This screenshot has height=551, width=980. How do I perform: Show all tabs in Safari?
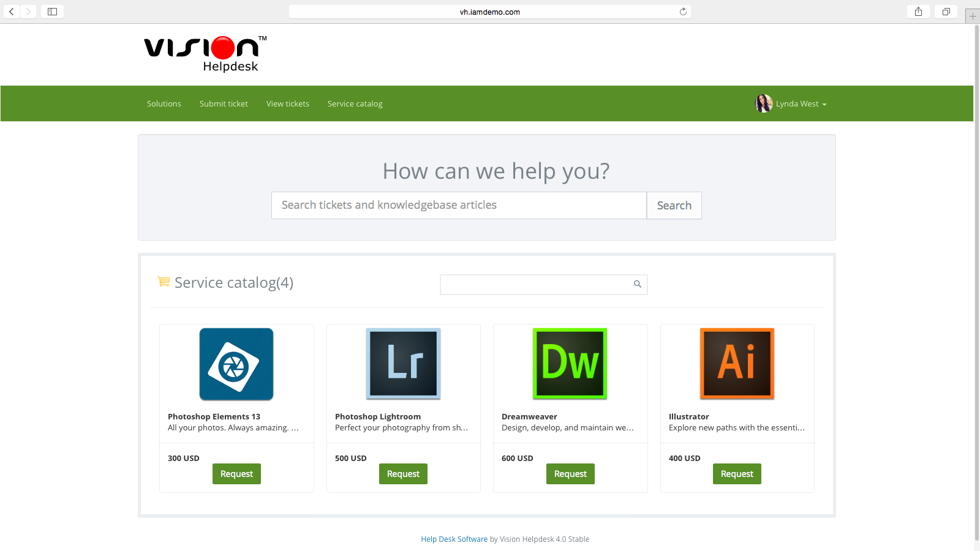pyautogui.click(x=946, y=12)
